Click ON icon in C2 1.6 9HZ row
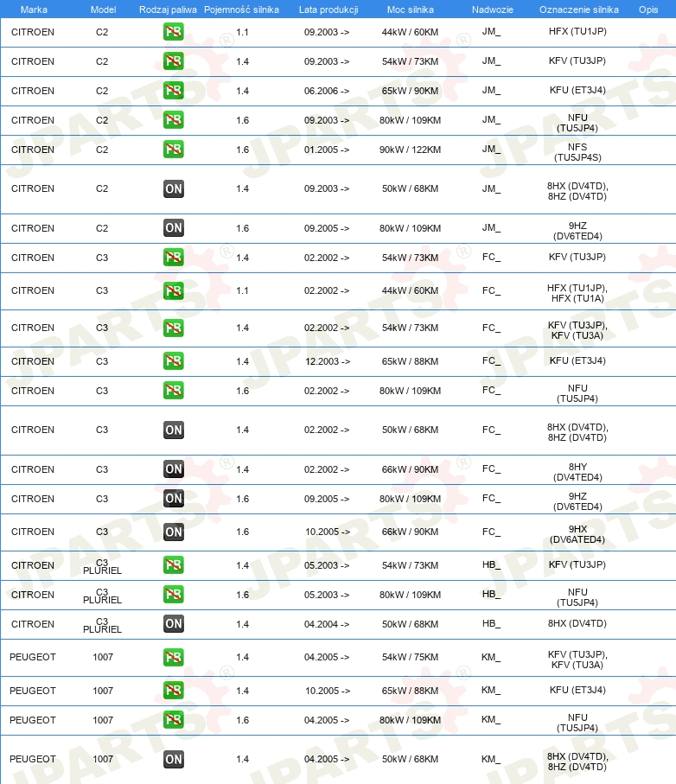This screenshot has width=676, height=784. click(x=174, y=228)
